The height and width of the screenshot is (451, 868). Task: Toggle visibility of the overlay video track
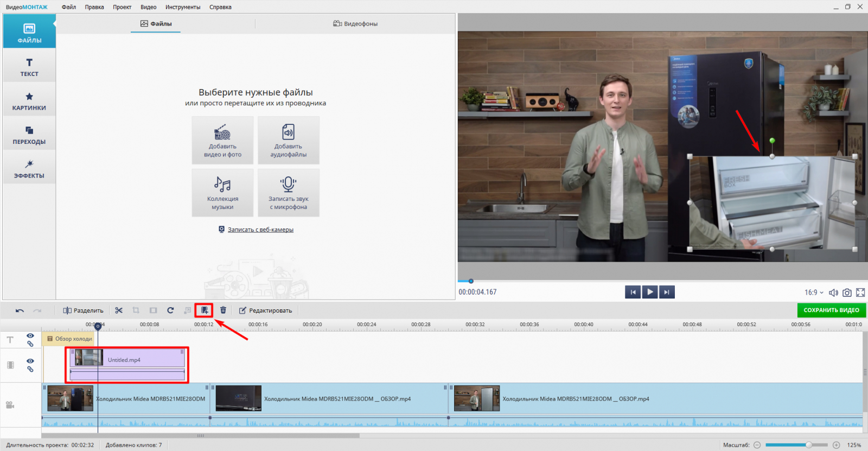point(30,361)
